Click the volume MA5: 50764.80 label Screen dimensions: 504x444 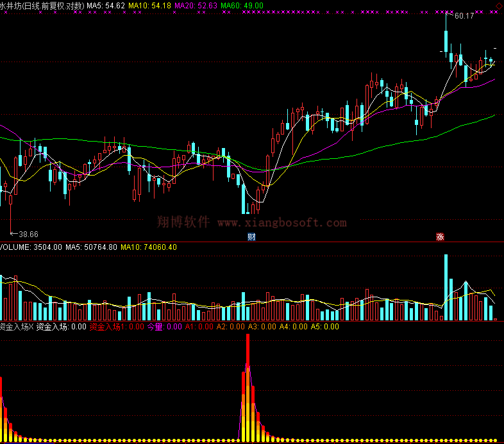pyautogui.click(x=91, y=247)
